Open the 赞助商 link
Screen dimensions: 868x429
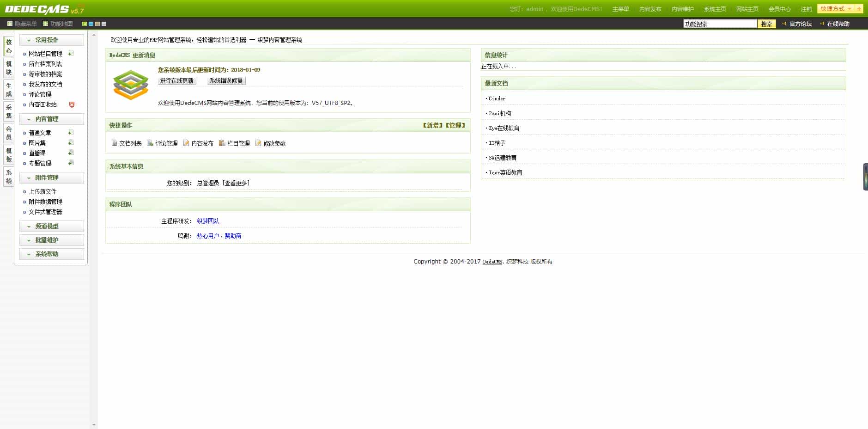coord(233,236)
